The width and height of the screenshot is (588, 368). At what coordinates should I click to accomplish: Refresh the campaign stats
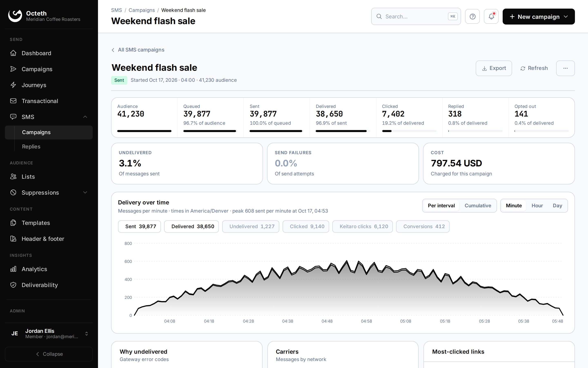coord(534,68)
